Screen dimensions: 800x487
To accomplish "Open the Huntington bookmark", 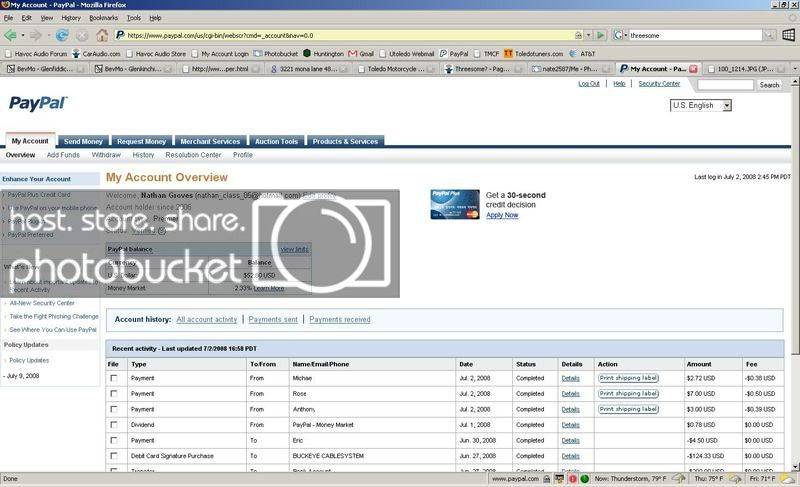I will (x=323, y=54).
